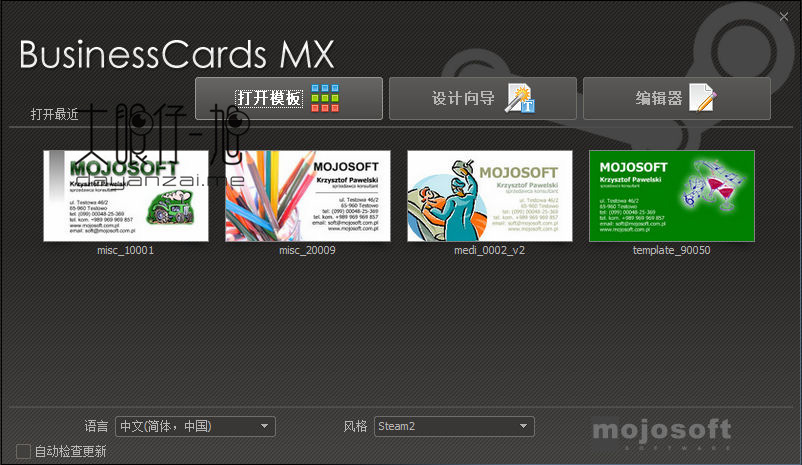Screen dimensions: 802x465
Task: Open the green template_90050 thumbnail
Action: tap(672, 196)
